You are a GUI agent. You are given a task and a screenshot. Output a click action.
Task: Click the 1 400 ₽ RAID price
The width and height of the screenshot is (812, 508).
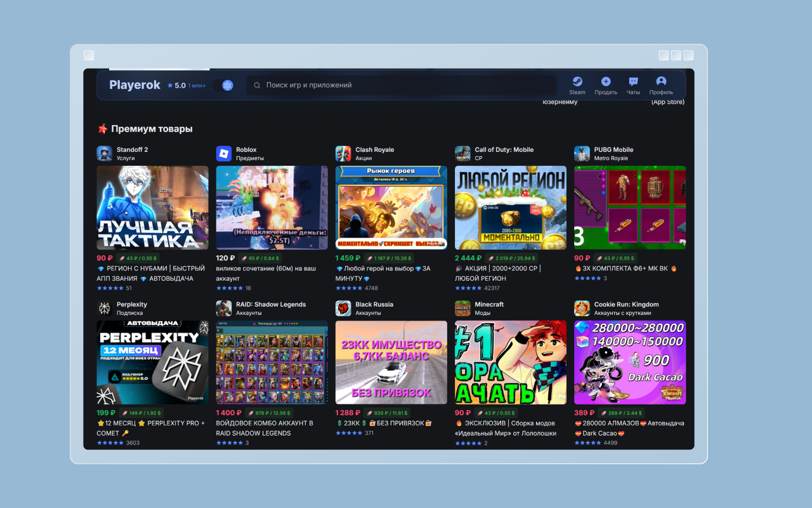[x=229, y=413]
